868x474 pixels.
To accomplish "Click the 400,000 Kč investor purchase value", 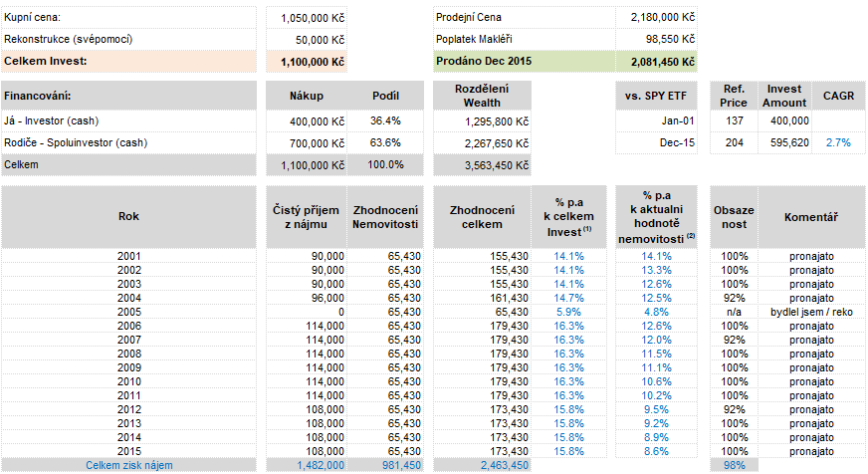I will pos(307,121).
